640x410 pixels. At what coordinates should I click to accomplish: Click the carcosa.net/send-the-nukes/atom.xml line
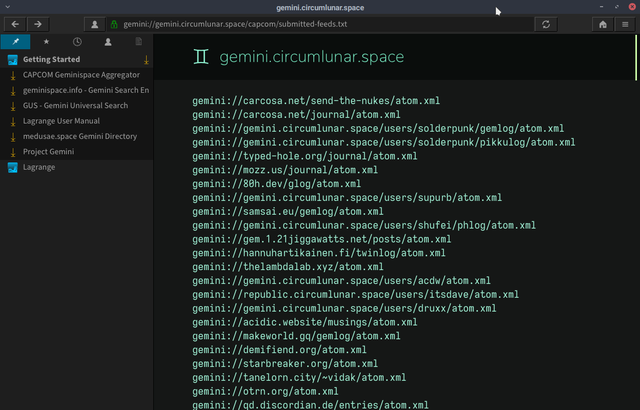316,101
